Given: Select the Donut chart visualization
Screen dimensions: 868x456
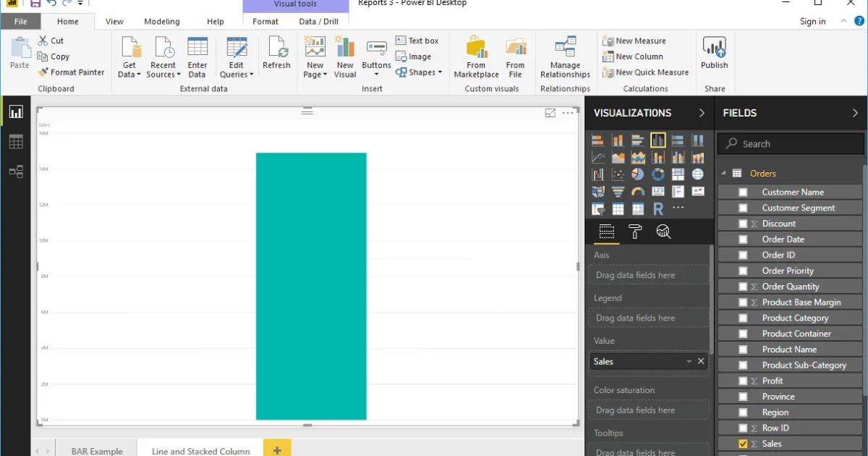Looking at the screenshot, I should (x=657, y=173).
